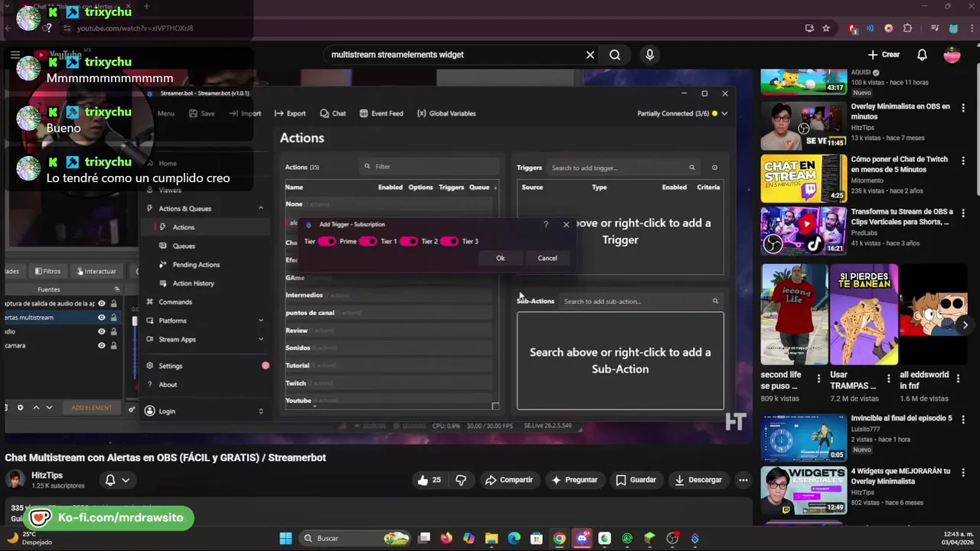Click Save in Streamer.bot toolbar
Image resolution: width=980 pixels, height=551 pixels.
tap(202, 113)
